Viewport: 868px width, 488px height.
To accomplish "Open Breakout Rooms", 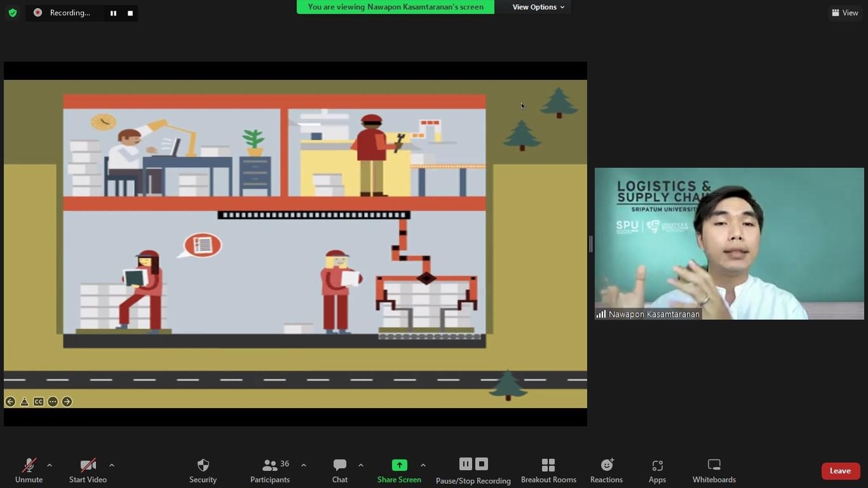I will click(x=548, y=465).
